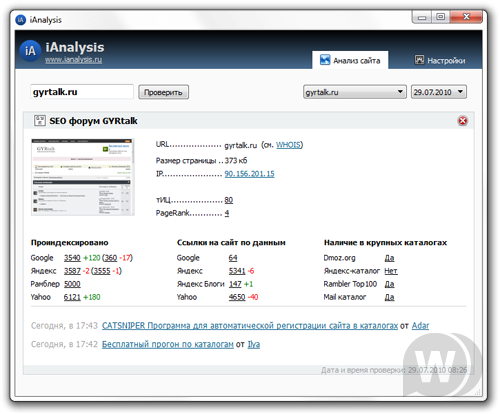Open author Ilya profile link
500x414 pixels.
click(x=254, y=344)
